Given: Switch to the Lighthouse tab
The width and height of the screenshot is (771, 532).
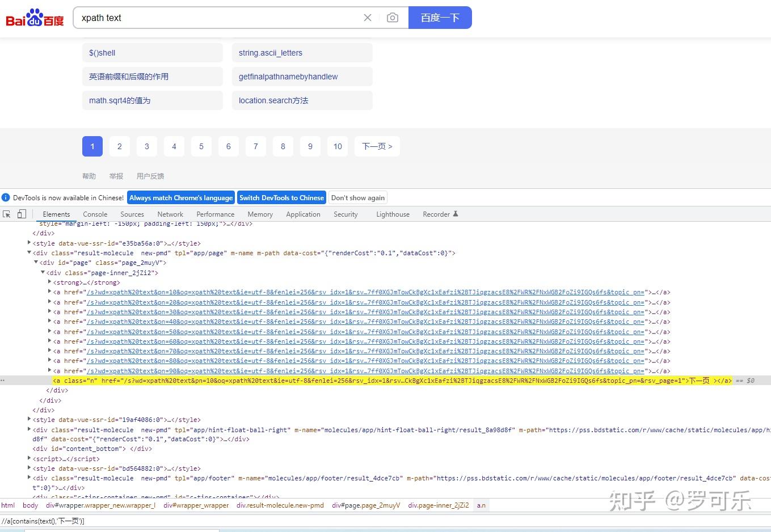Looking at the screenshot, I should (x=393, y=214).
